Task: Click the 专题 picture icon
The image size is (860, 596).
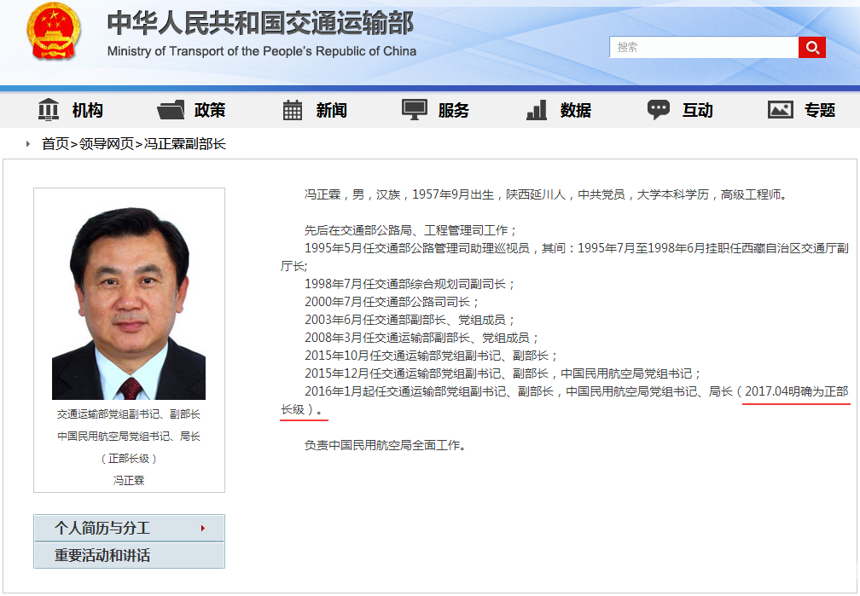Action: pos(780,110)
